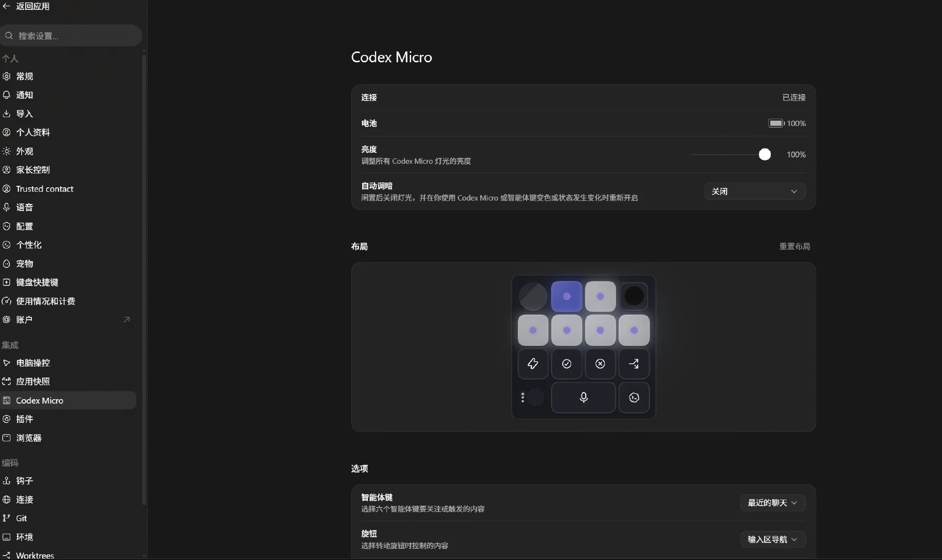Click the Git branch icon
942x560 pixels.
pyautogui.click(x=6, y=518)
